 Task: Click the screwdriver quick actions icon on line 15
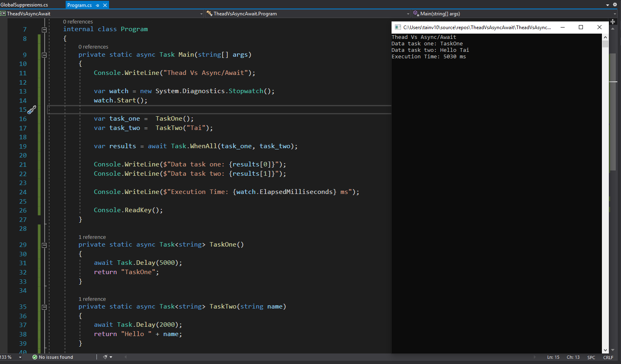click(x=32, y=110)
